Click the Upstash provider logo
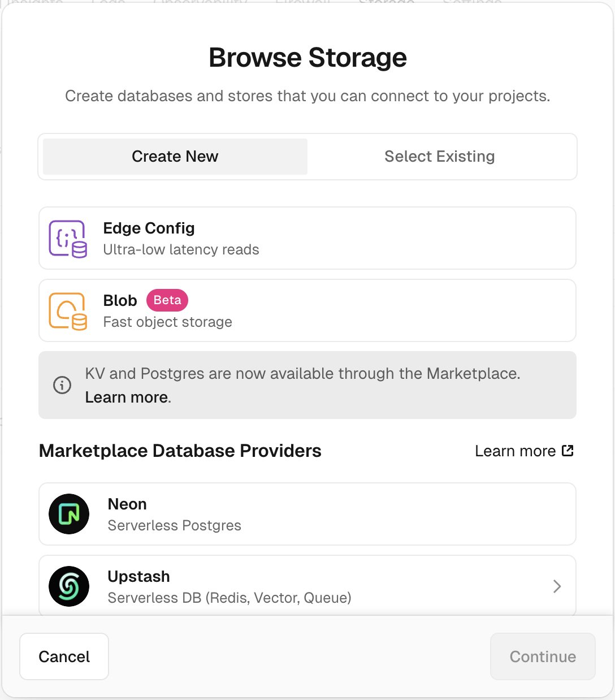Viewport: 615px width, 700px height. point(69,586)
